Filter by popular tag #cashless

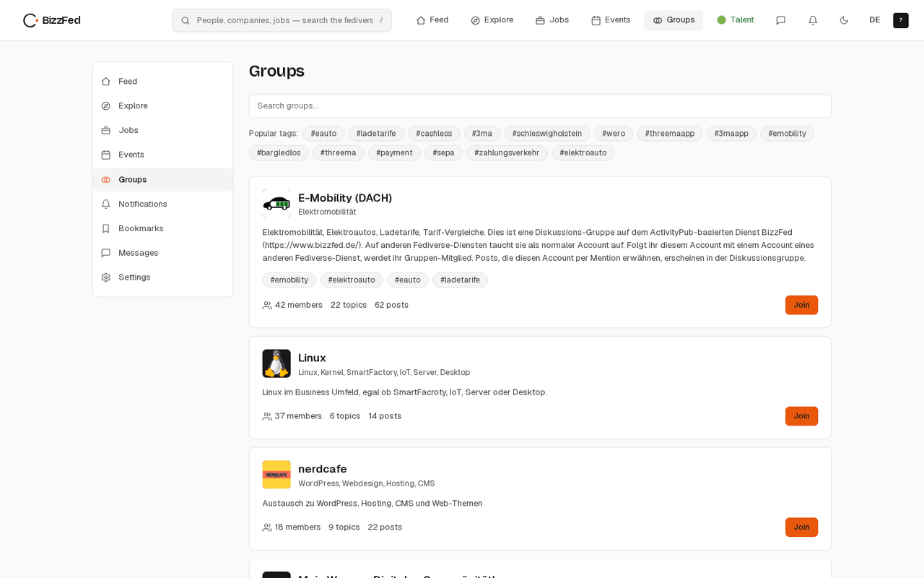click(x=434, y=134)
